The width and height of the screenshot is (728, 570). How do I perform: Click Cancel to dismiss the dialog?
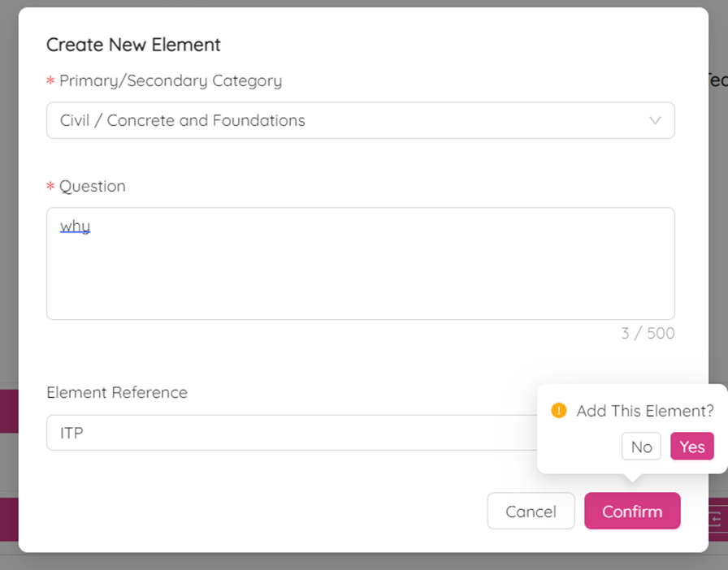tap(531, 511)
